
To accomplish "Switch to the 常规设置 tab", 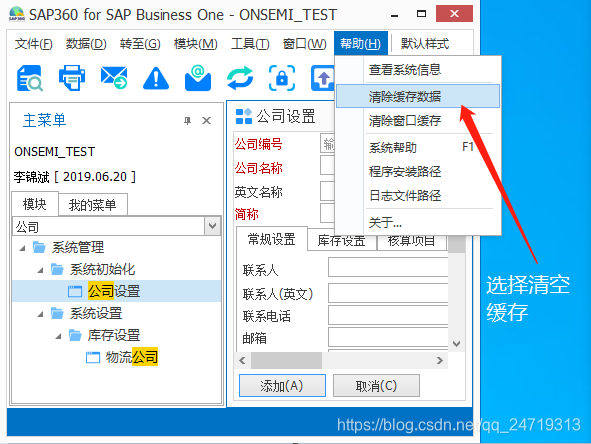I will (271, 239).
